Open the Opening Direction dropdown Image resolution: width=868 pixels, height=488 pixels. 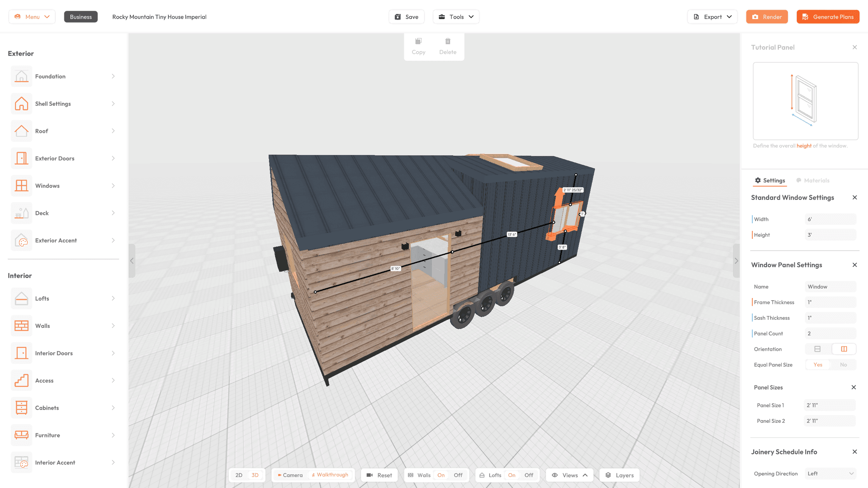tap(830, 473)
